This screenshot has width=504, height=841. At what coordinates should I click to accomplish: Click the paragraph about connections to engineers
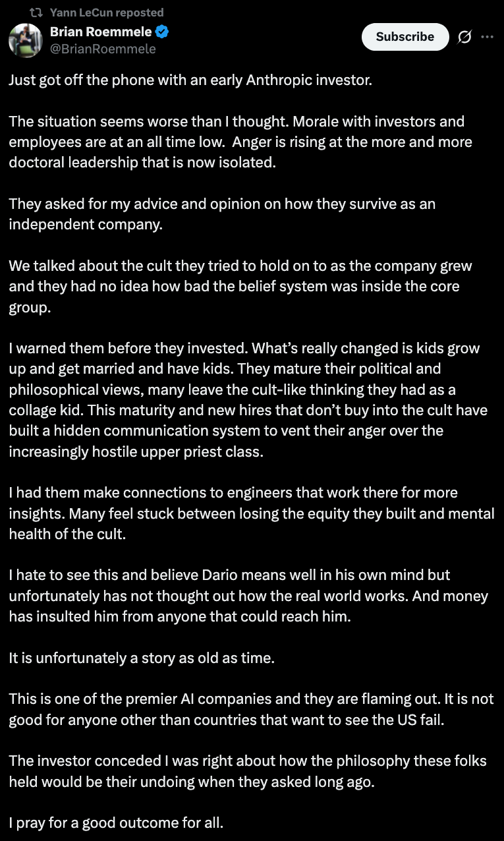point(252,513)
